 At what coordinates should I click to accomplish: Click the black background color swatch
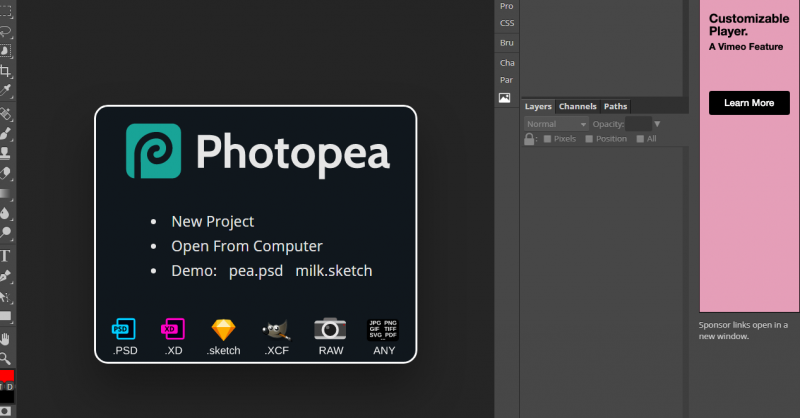(7, 397)
